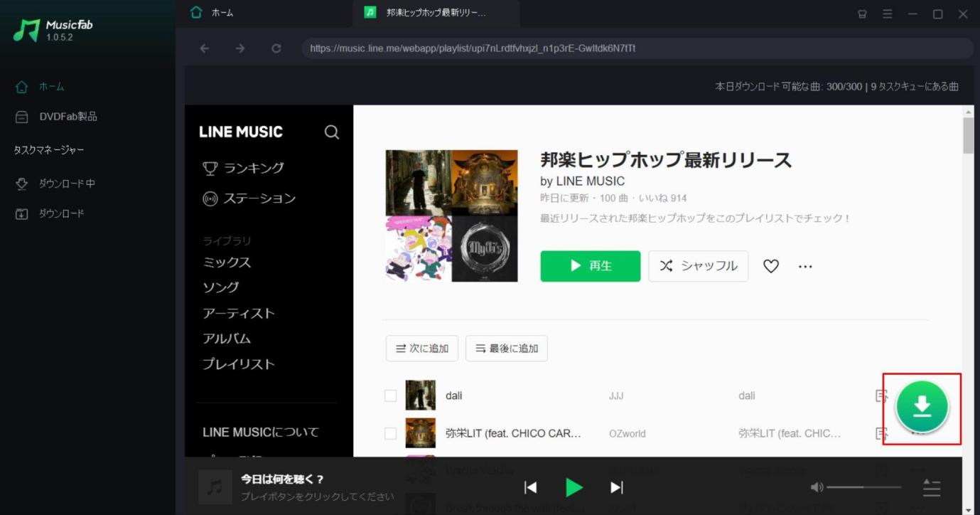Click the dali song title
This screenshot has height=515, width=980.
[454, 395]
